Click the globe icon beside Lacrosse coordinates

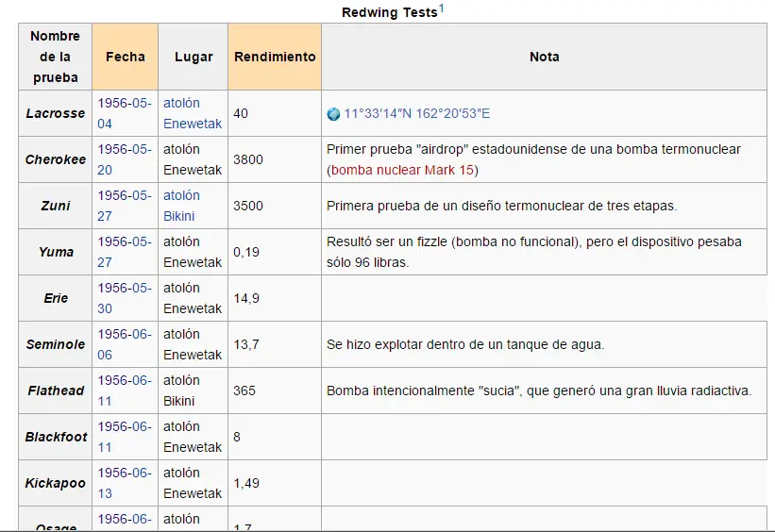pos(333,114)
